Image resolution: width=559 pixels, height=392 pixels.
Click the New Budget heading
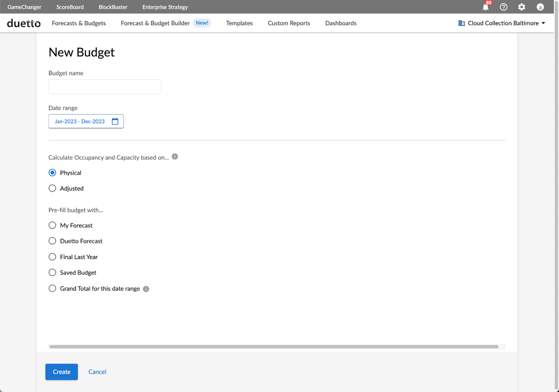pyautogui.click(x=81, y=52)
